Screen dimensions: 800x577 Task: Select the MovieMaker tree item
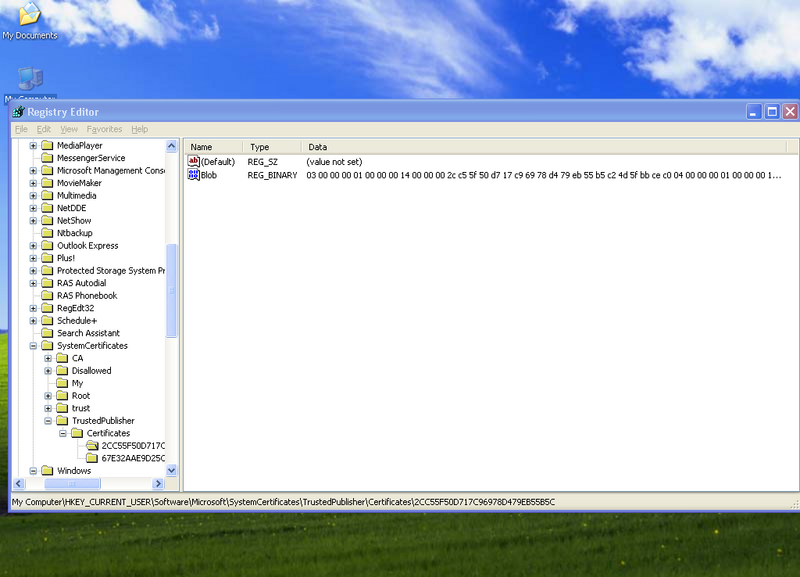[x=79, y=183]
